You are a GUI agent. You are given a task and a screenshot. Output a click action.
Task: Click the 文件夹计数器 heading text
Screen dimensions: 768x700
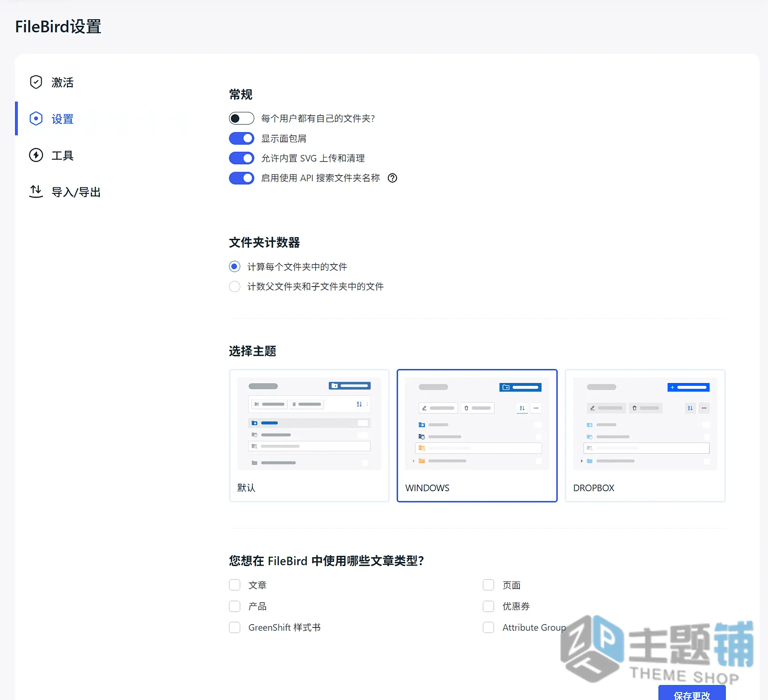click(x=265, y=243)
